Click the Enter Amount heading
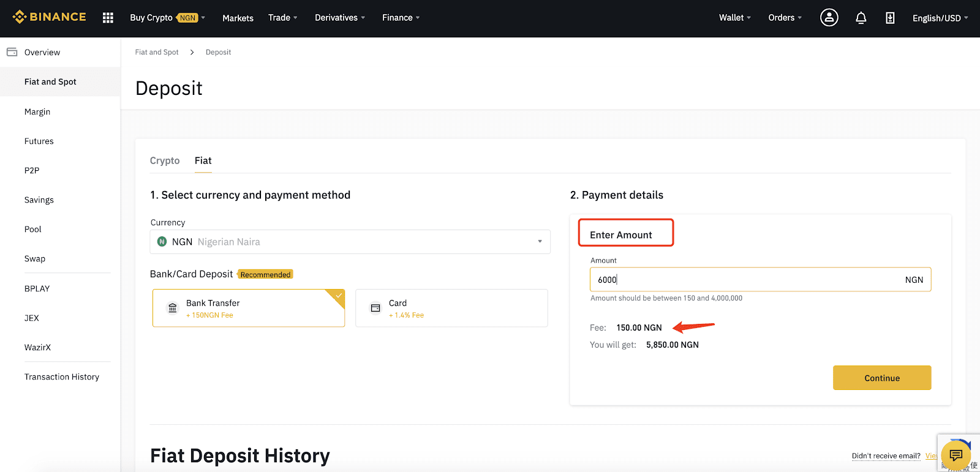The height and width of the screenshot is (472, 980). [x=620, y=235]
